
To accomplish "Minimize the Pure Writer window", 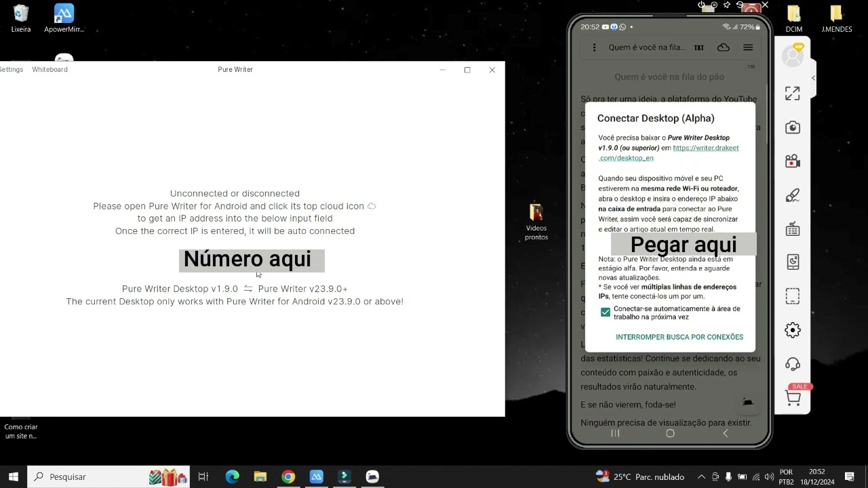I will 443,70.
